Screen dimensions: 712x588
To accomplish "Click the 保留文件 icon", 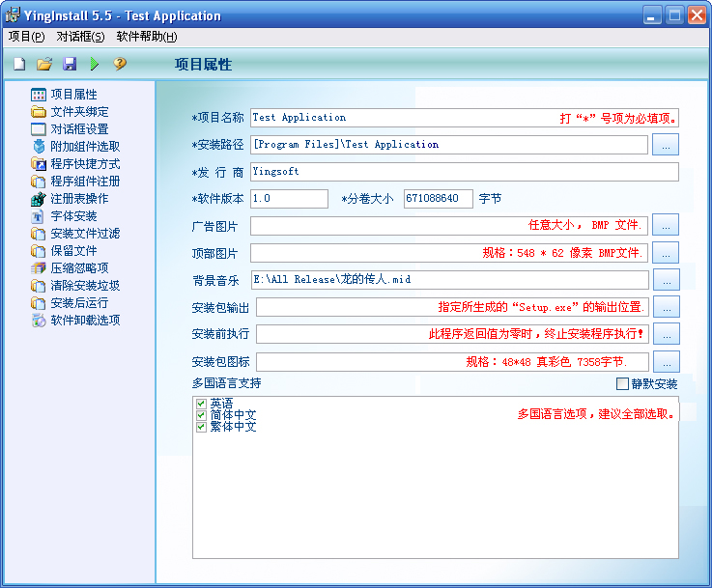I will [39, 251].
